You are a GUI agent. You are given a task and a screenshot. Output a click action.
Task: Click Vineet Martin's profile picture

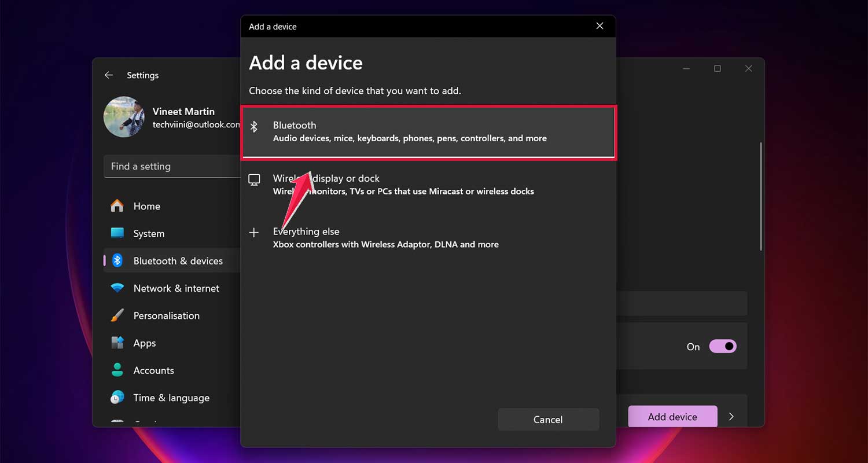coord(124,117)
